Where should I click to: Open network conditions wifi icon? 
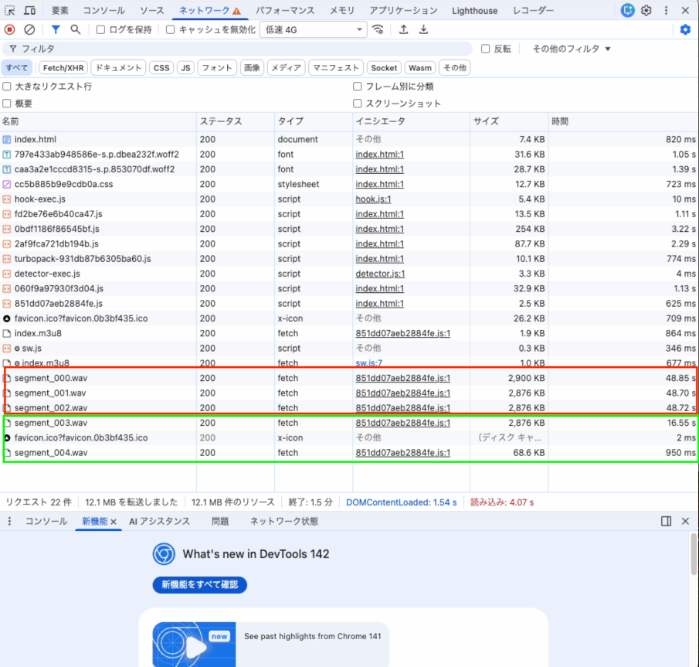(378, 29)
